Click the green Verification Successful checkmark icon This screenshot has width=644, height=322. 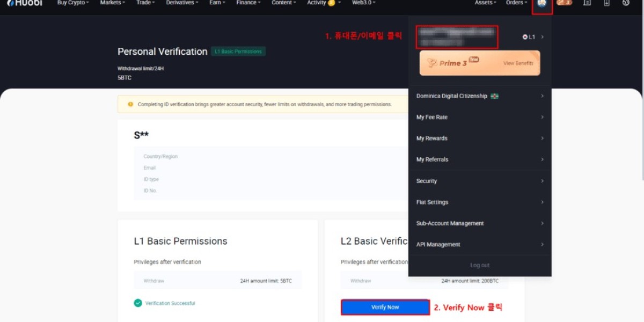(x=138, y=303)
